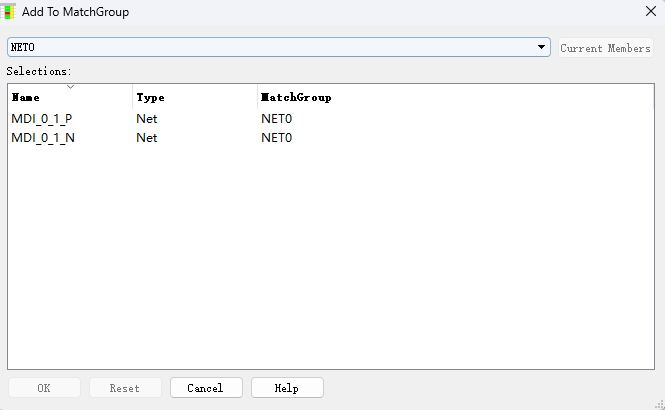Viewport: 665px width, 410px height.
Task: Select the MDI_0_1_N net row
Action: click(x=331, y=138)
